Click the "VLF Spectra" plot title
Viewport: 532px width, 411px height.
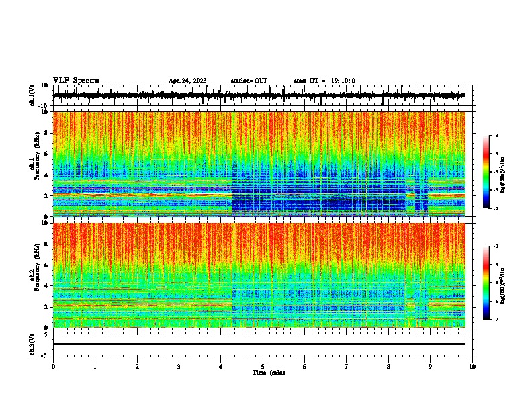click(76, 81)
